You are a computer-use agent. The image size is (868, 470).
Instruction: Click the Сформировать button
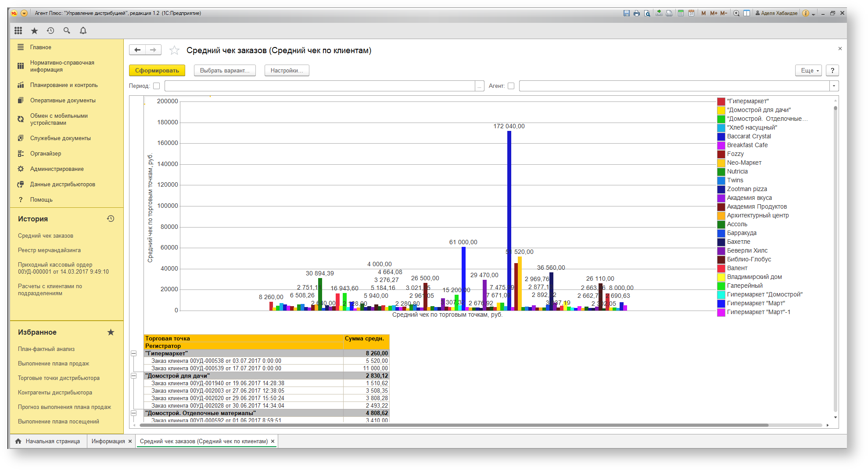157,70
